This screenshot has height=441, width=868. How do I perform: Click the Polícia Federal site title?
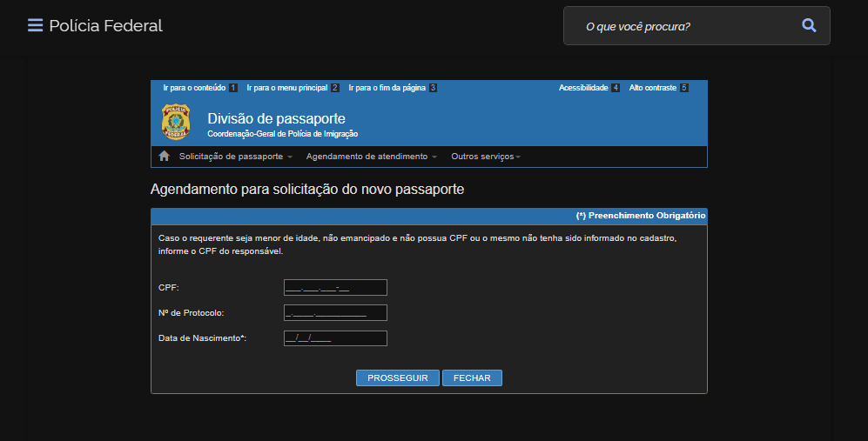point(105,25)
